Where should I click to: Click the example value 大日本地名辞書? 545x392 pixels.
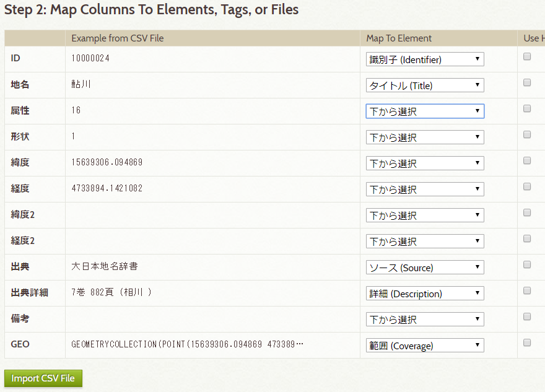pos(105,266)
